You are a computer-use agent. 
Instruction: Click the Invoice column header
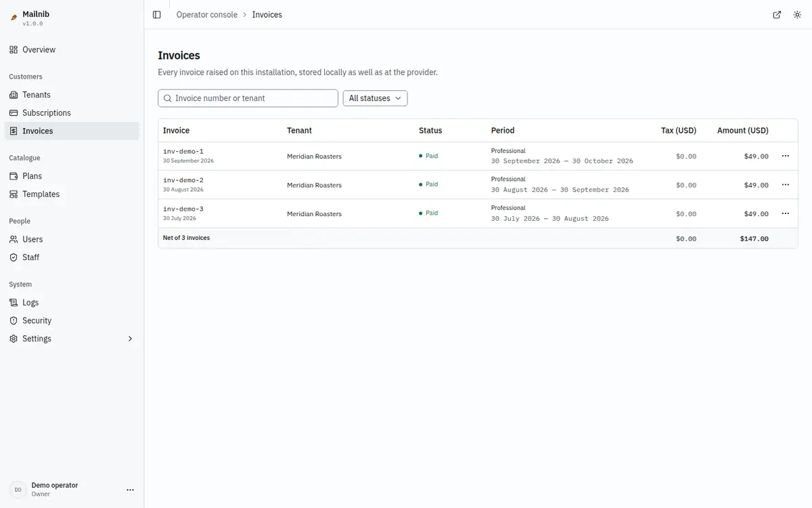click(x=176, y=131)
